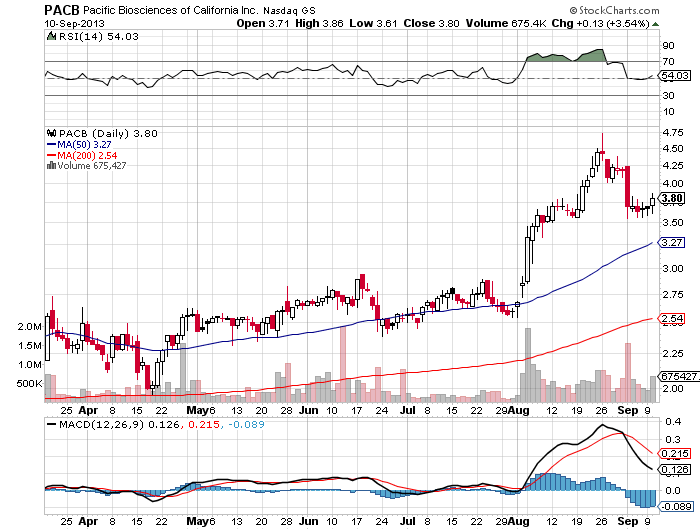Click the 3.80 last-price tag on price axis
Screen dimensions: 700x530
(x=671, y=198)
